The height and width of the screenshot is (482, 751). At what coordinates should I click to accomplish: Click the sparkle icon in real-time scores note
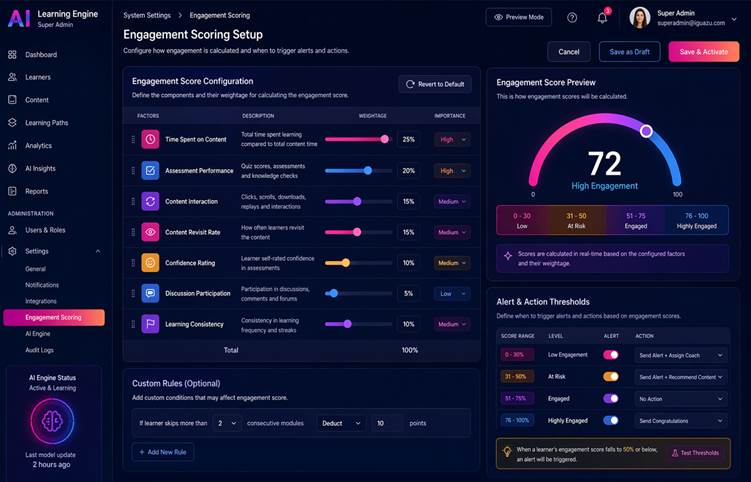pos(508,256)
